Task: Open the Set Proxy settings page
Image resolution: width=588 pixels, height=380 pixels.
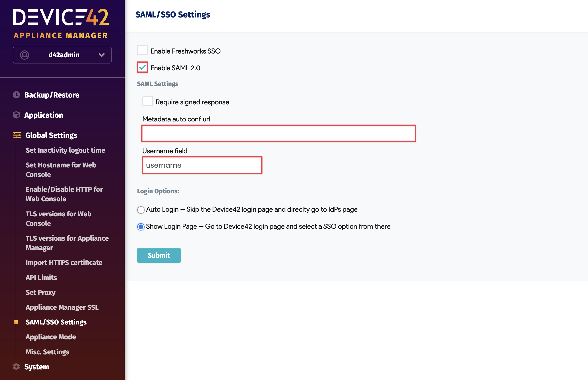Action: (41, 292)
